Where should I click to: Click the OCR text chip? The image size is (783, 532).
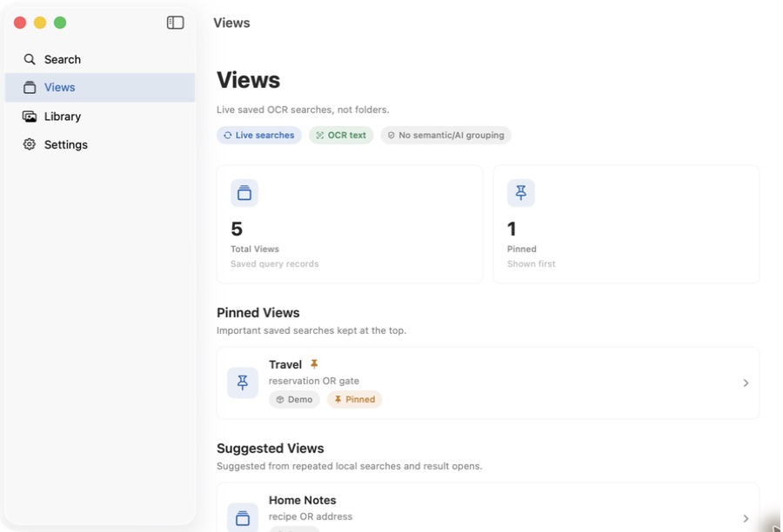341,136
